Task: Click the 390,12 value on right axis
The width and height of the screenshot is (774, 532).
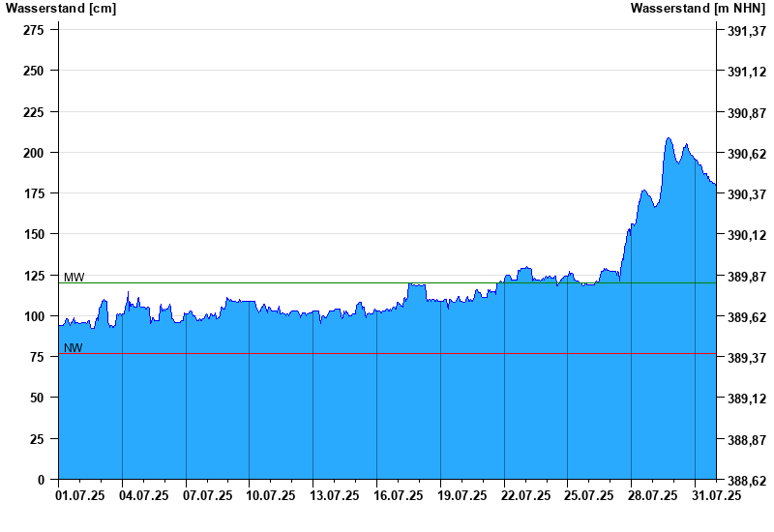Action: pyautogui.click(x=747, y=235)
